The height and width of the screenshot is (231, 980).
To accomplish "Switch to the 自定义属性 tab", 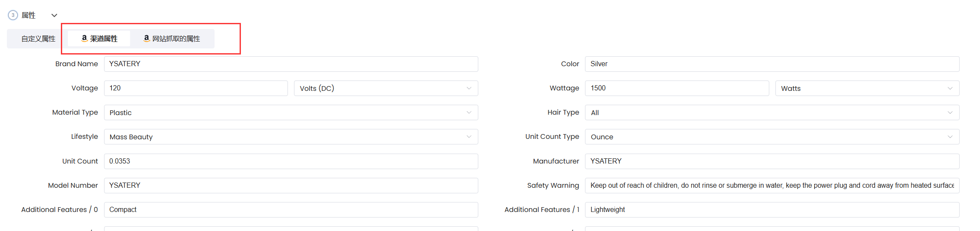I will coord(38,39).
